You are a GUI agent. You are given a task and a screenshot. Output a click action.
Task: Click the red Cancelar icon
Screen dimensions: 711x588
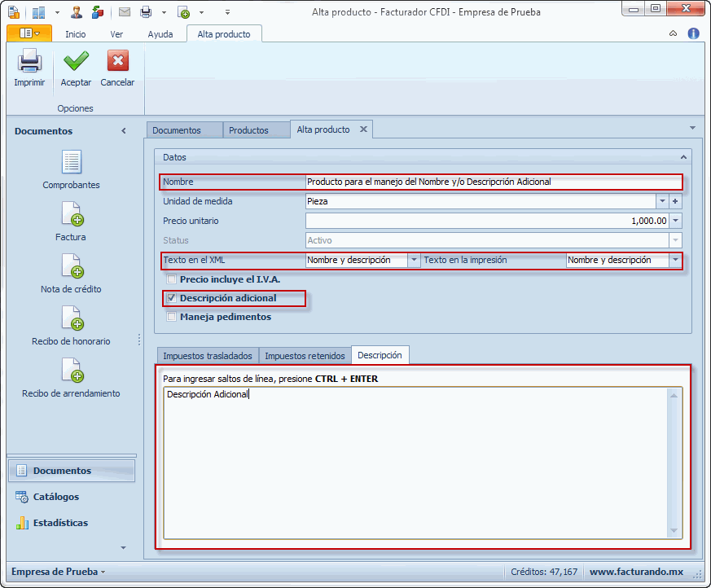117,62
